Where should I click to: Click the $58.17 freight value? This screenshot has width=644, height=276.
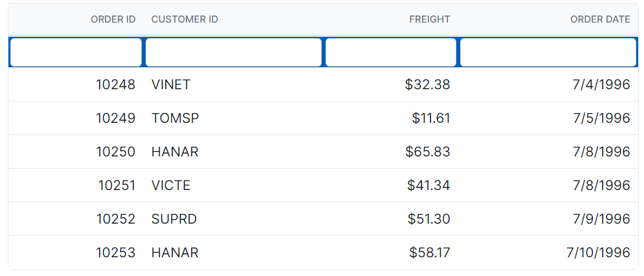coord(429,253)
